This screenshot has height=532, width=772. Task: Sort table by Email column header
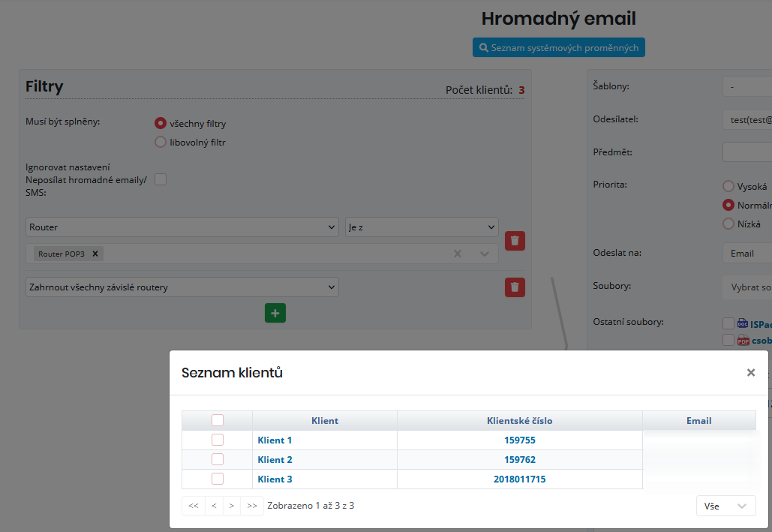point(698,421)
